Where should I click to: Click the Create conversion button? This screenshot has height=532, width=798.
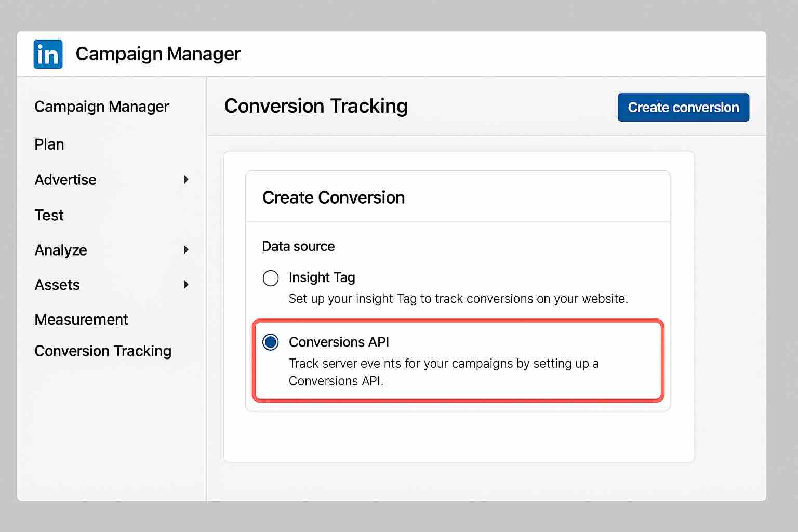click(x=683, y=107)
